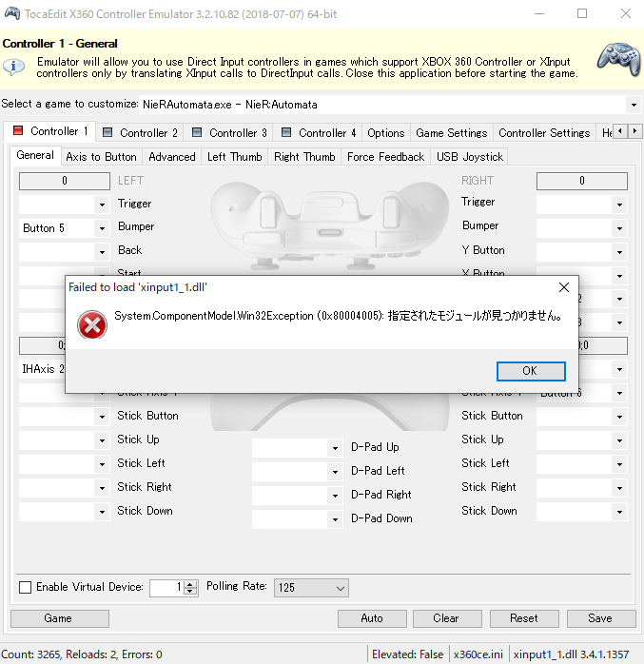Image resolution: width=644 pixels, height=664 pixels.
Task: Click the Save button
Action: pyautogui.click(x=599, y=618)
